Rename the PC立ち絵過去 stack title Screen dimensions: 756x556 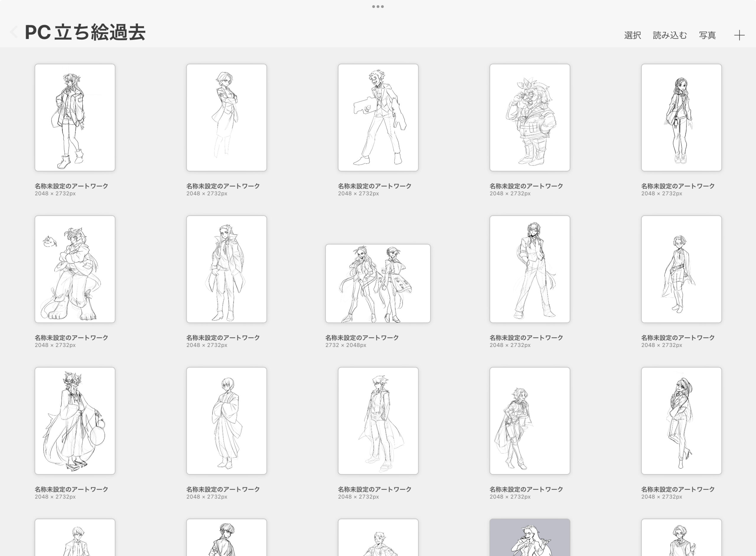pyautogui.click(x=85, y=33)
